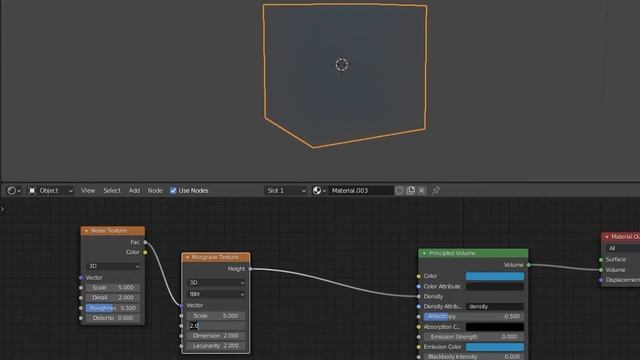Edit the Material.003 name field
The width and height of the screenshot is (640, 360).
(361, 191)
